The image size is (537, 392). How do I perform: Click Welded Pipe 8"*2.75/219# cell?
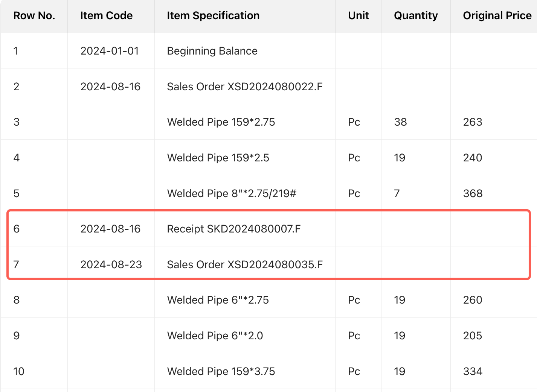(x=232, y=194)
